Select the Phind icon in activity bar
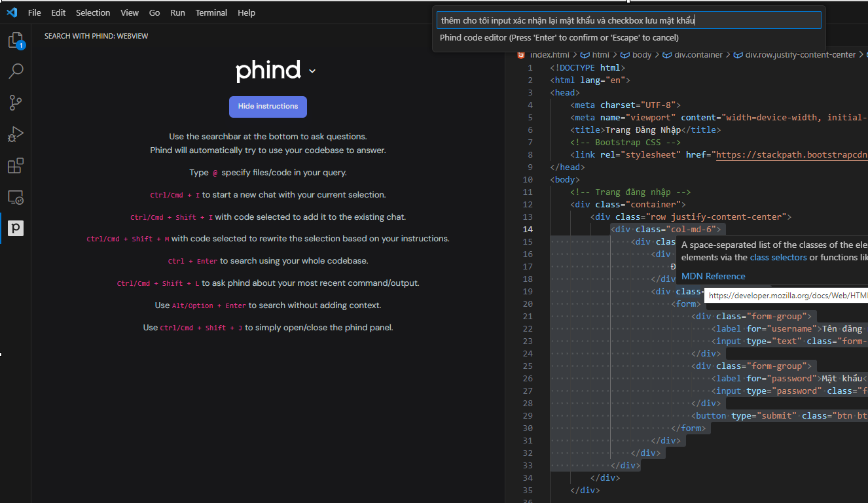Screen dimensions: 868x503 click(16, 228)
